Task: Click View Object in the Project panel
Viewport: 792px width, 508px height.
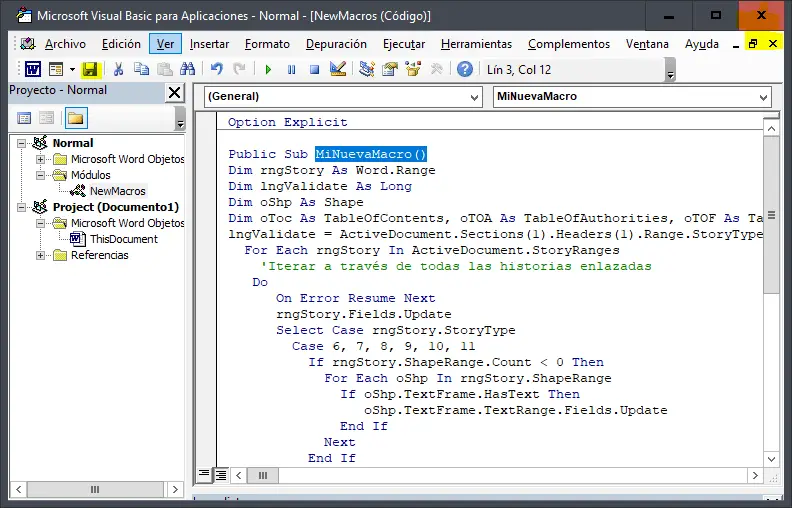Action: click(46, 119)
